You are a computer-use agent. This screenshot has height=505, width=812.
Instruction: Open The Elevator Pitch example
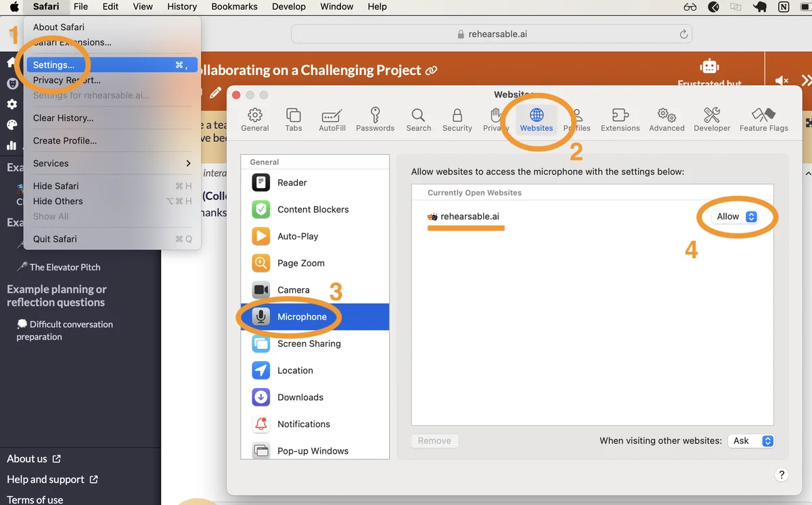point(58,267)
